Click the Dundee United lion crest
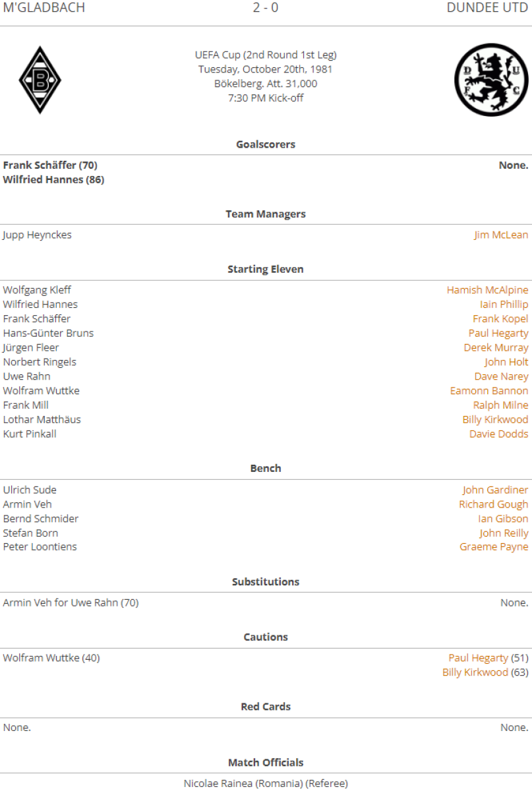This screenshot has height=791, width=532. pyautogui.click(x=491, y=80)
